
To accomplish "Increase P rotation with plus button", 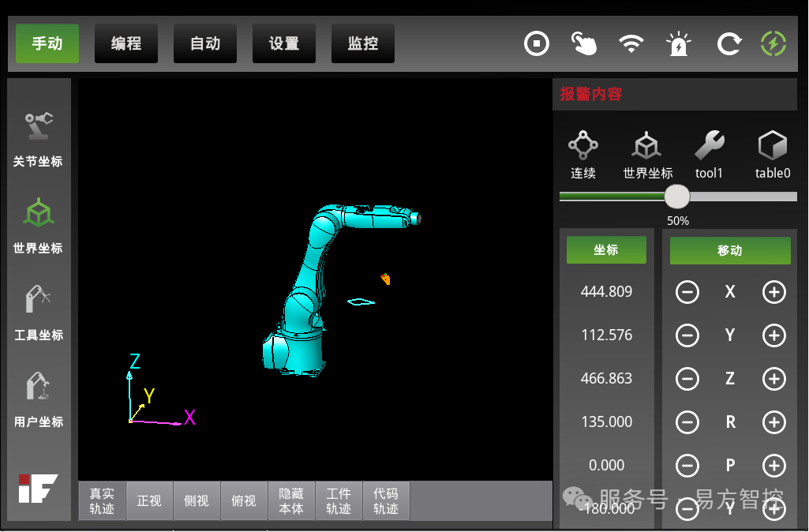I will click(774, 466).
